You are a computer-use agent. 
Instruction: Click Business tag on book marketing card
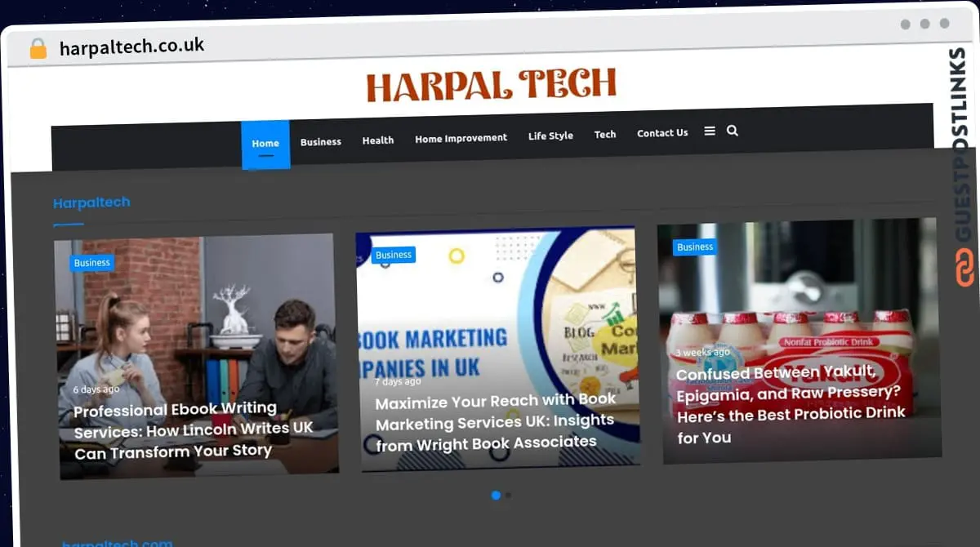(x=394, y=255)
